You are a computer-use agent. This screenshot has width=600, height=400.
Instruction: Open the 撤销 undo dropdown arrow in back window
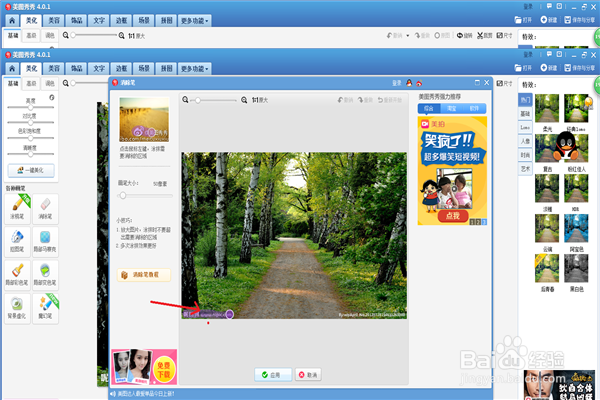(408, 36)
